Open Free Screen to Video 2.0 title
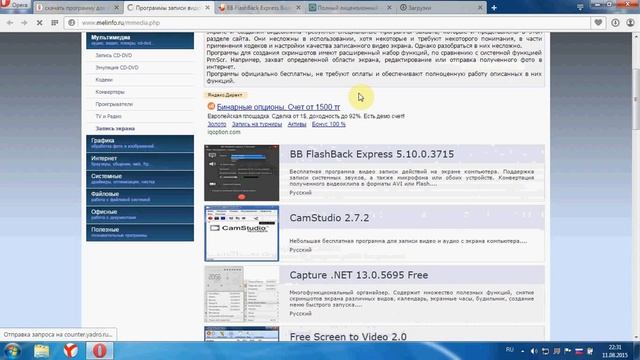 (348, 337)
